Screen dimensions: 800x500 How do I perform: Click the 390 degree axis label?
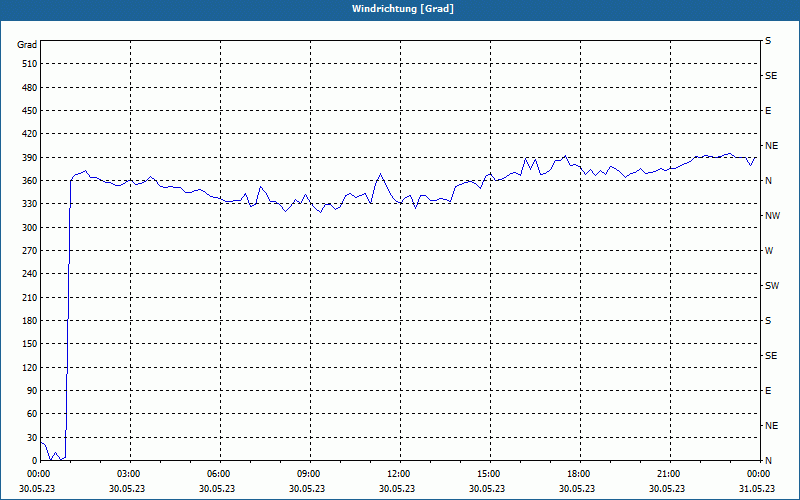(30, 158)
